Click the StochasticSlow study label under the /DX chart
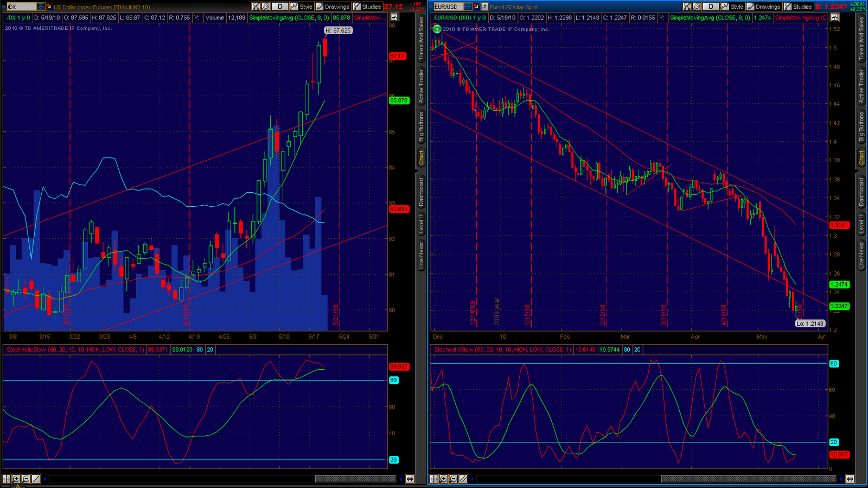Viewport: 868px width, 488px height. tap(75, 350)
